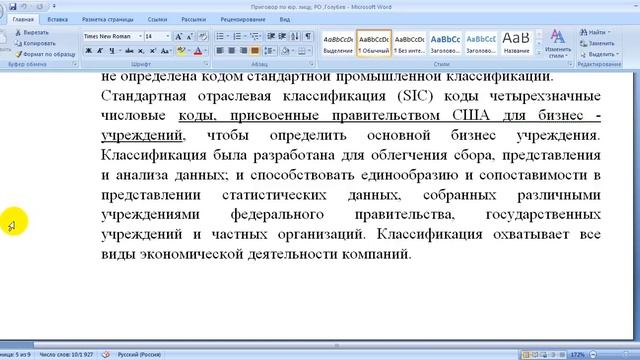The image size is (640, 360).
Task: Open Найти search
Action: pyautogui.click(x=595, y=32)
